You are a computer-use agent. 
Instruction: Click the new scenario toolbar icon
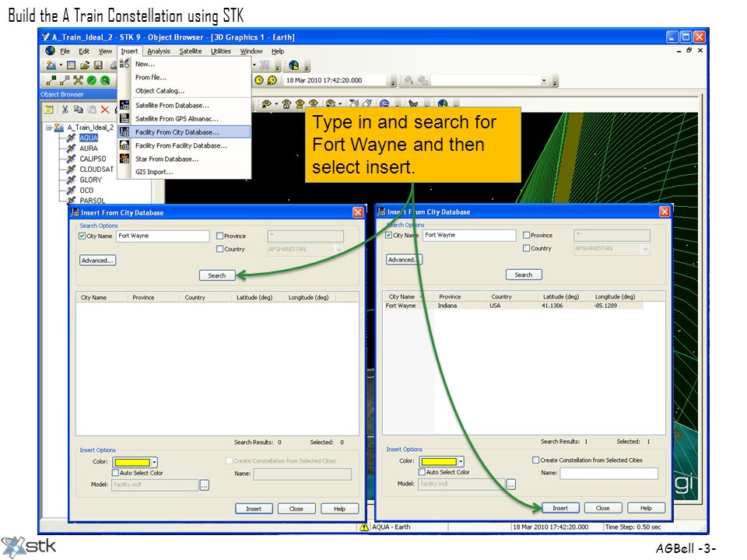[x=51, y=65]
